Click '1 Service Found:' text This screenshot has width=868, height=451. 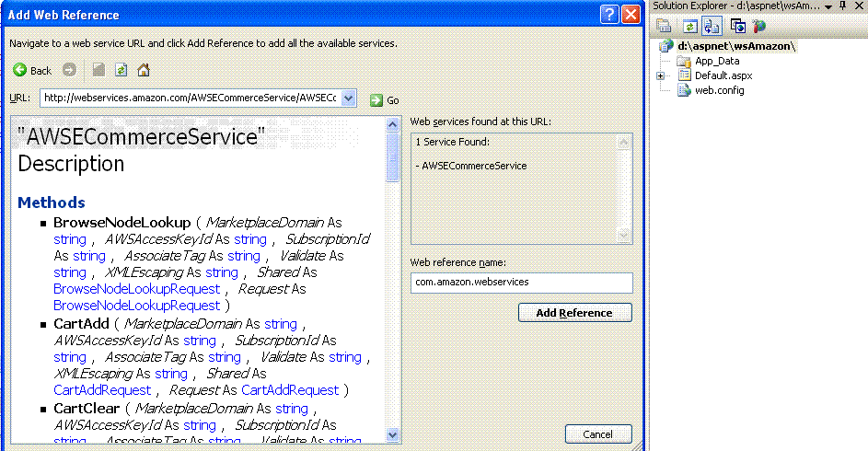pyautogui.click(x=452, y=142)
